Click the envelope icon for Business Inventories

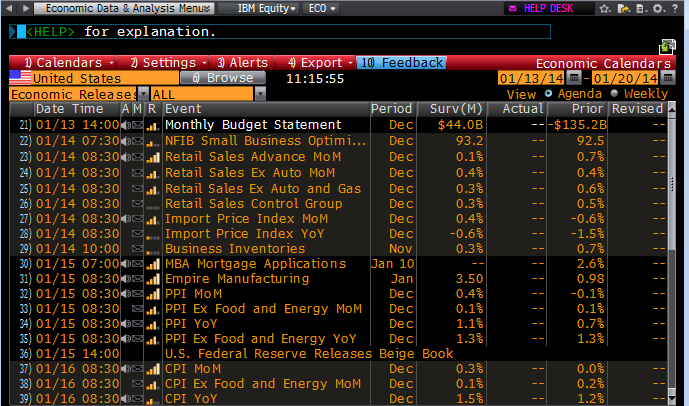point(138,249)
